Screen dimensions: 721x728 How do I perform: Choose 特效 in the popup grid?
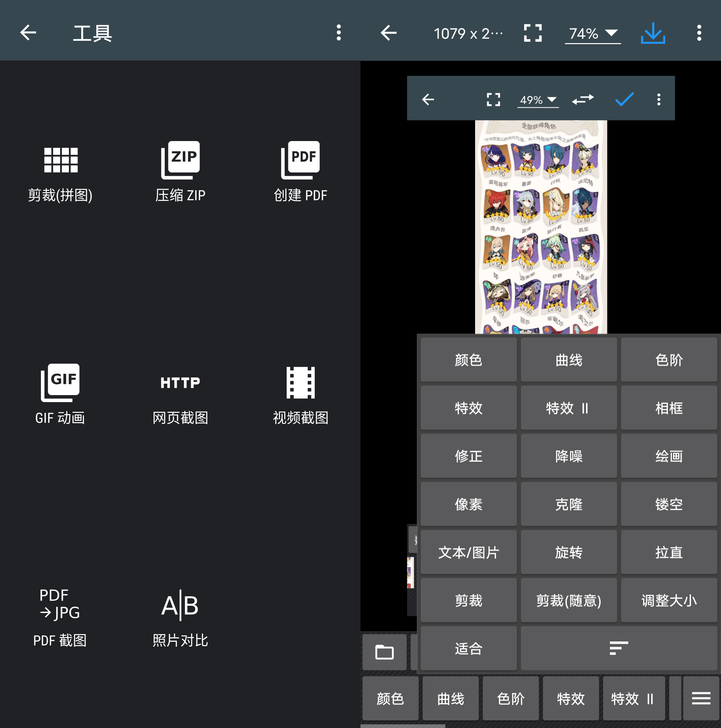click(x=469, y=408)
